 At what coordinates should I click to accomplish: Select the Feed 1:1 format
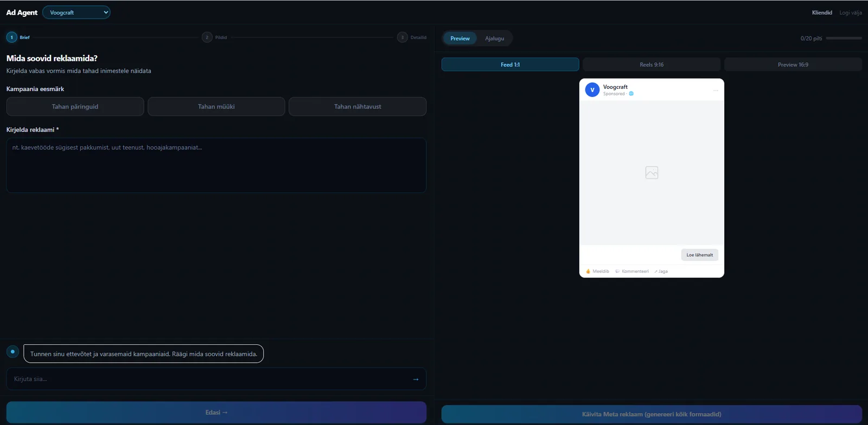[x=510, y=65]
